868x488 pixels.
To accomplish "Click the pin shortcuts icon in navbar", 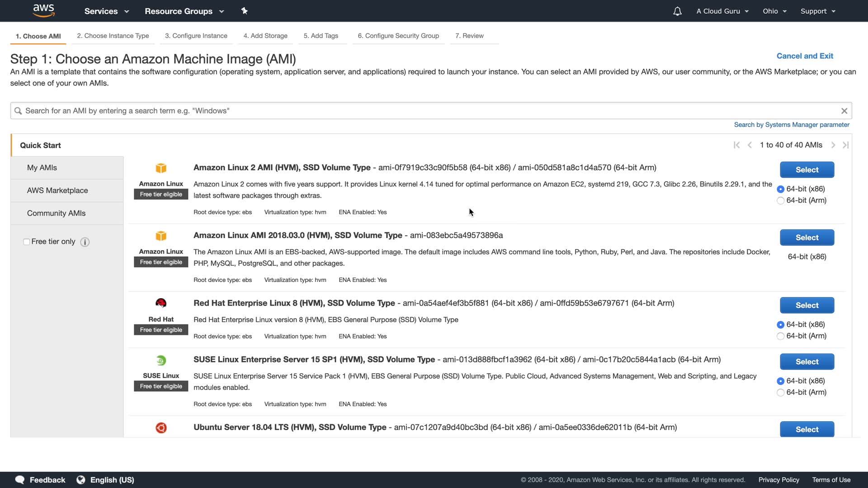I will tap(244, 11).
